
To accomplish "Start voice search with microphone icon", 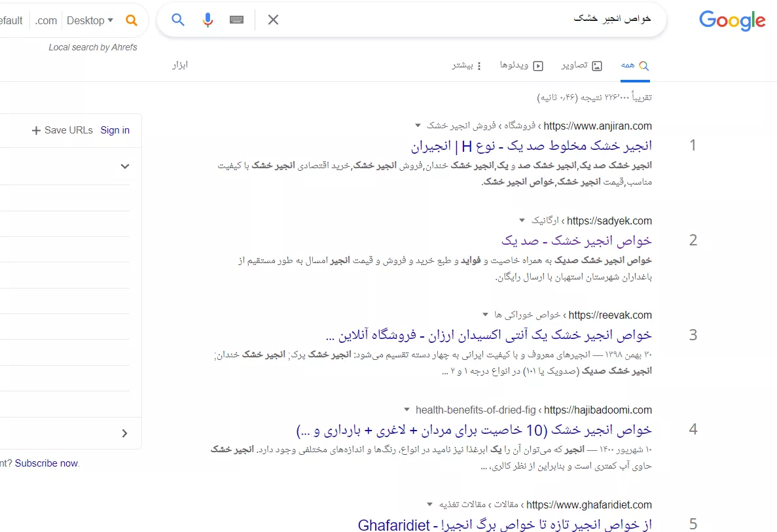I will (x=208, y=20).
